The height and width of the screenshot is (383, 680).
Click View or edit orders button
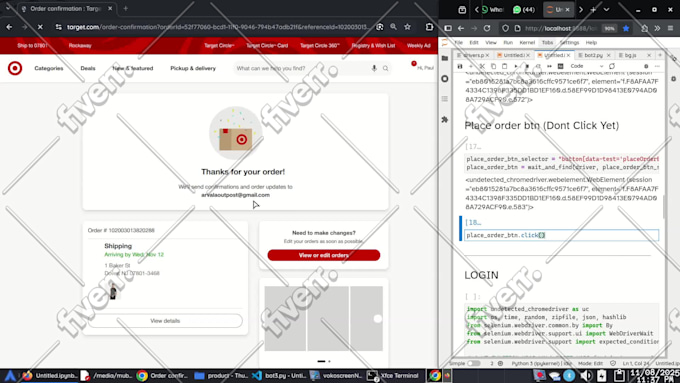(324, 255)
